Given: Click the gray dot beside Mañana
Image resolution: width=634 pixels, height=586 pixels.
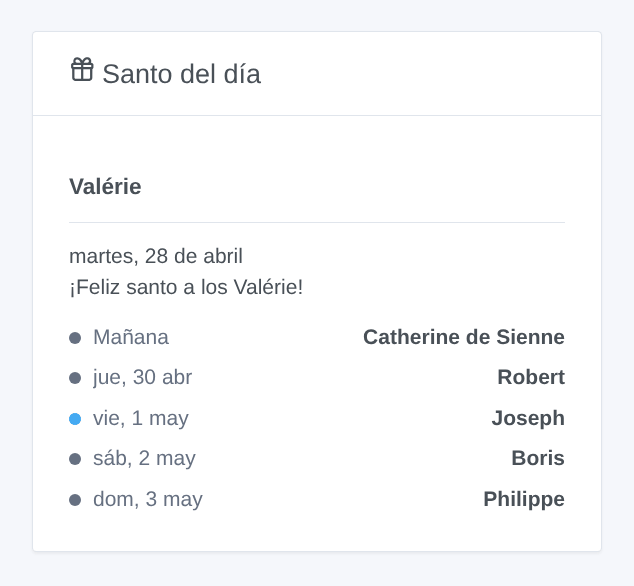Looking at the screenshot, I should point(75,338).
